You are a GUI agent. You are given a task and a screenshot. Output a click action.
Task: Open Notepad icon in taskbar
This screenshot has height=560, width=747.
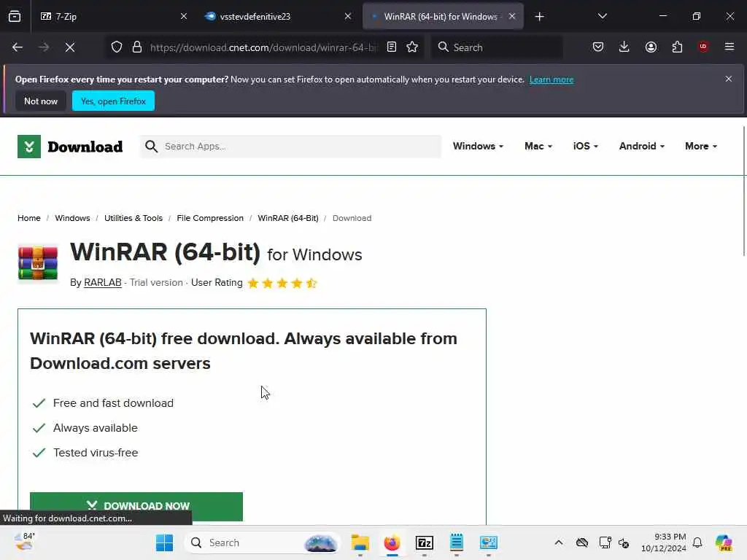(457, 542)
